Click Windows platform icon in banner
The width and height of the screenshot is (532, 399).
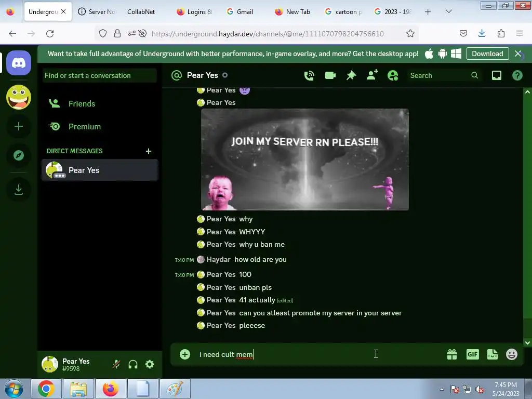[456, 54]
